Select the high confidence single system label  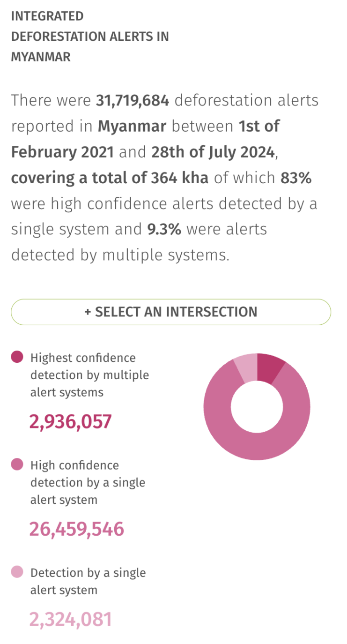(88, 482)
